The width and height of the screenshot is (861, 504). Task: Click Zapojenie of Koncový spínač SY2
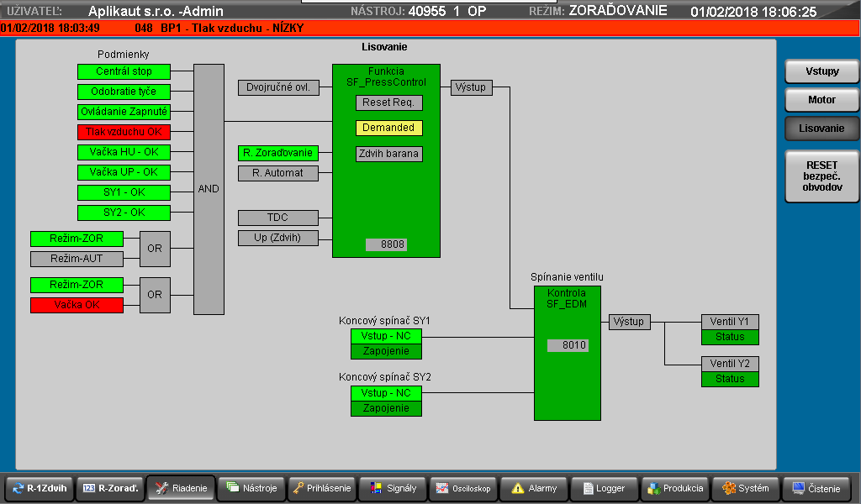386,408
